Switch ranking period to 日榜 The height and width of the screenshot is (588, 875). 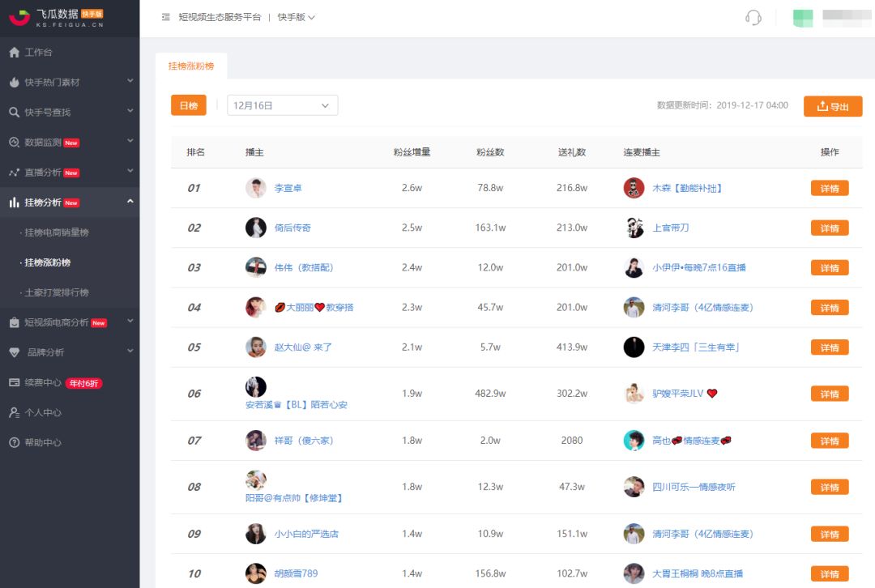coord(188,105)
